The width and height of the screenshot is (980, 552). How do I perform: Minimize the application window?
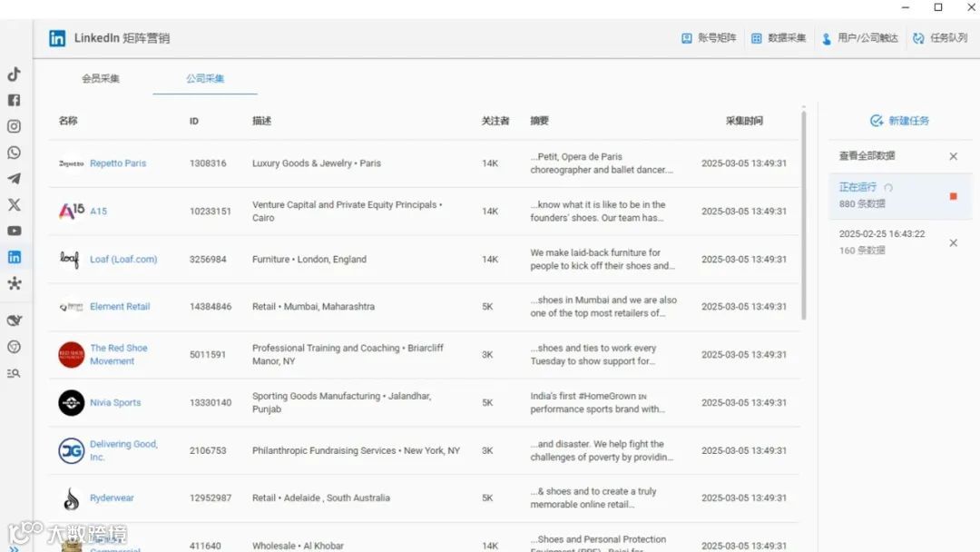905,7
